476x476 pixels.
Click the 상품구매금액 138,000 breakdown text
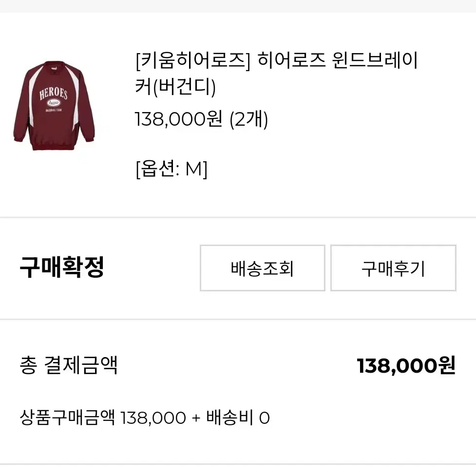(103, 418)
